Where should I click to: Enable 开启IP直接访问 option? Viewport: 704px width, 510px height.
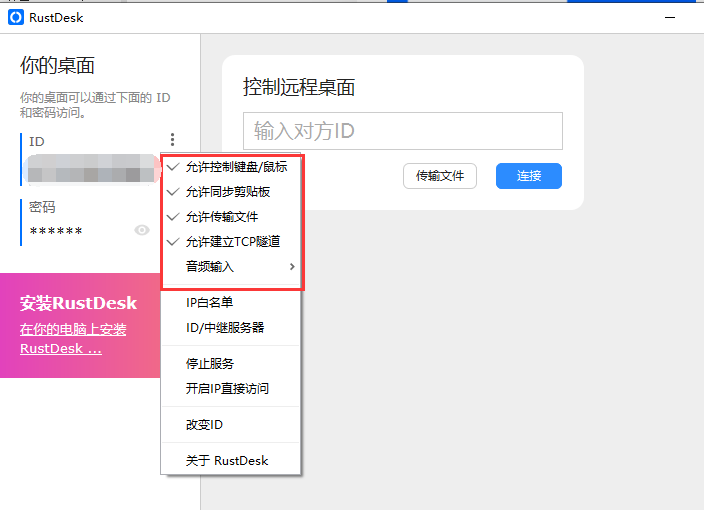click(227, 389)
